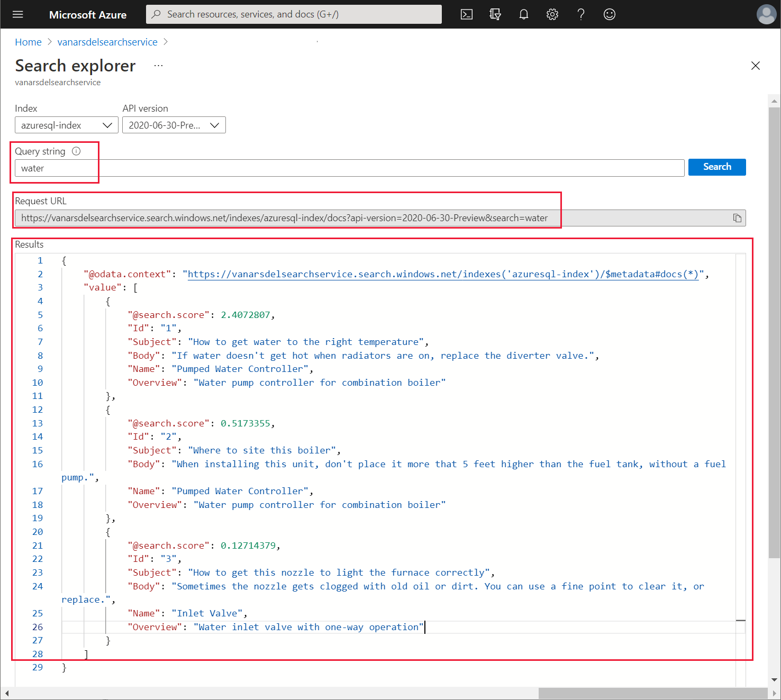Open portal settings gear
Image resolution: width=781 pixels, height=700 pixels.
(552, 14)
